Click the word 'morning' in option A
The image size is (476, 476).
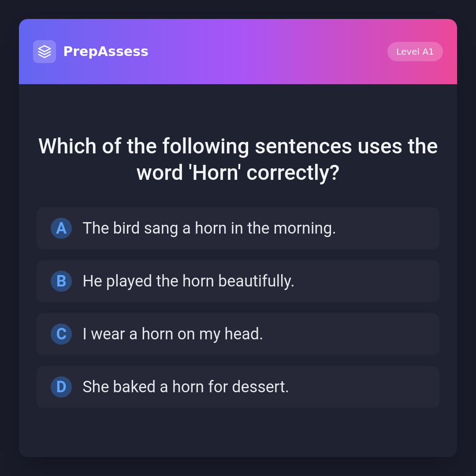click(304, 228)
